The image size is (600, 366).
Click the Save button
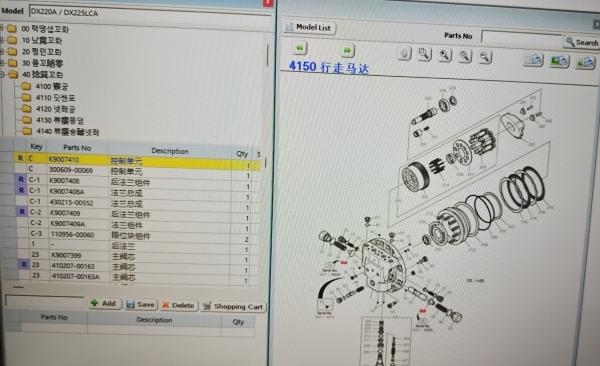tap(141, 305)
